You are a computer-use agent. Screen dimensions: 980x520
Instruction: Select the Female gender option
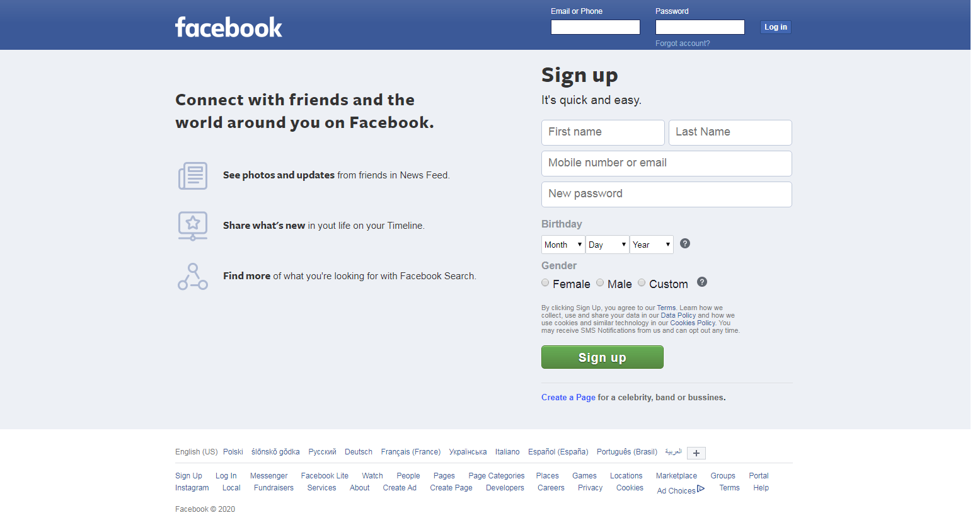[x=545, y=282]
